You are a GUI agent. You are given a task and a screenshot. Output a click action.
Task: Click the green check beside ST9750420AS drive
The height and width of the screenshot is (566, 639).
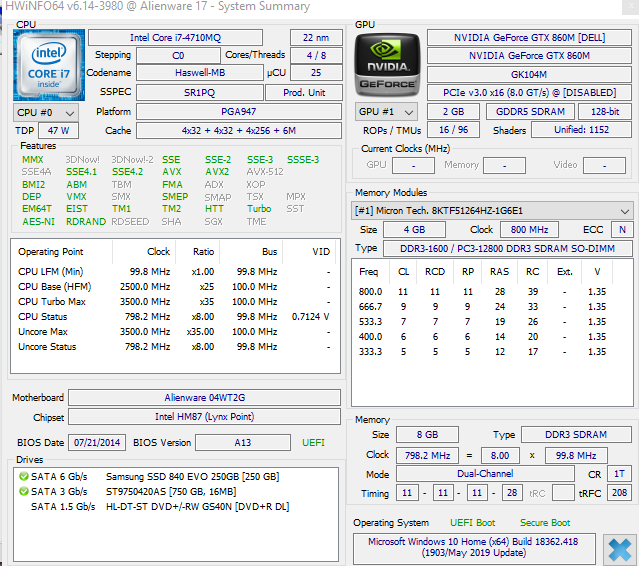[x=22, y=491]
